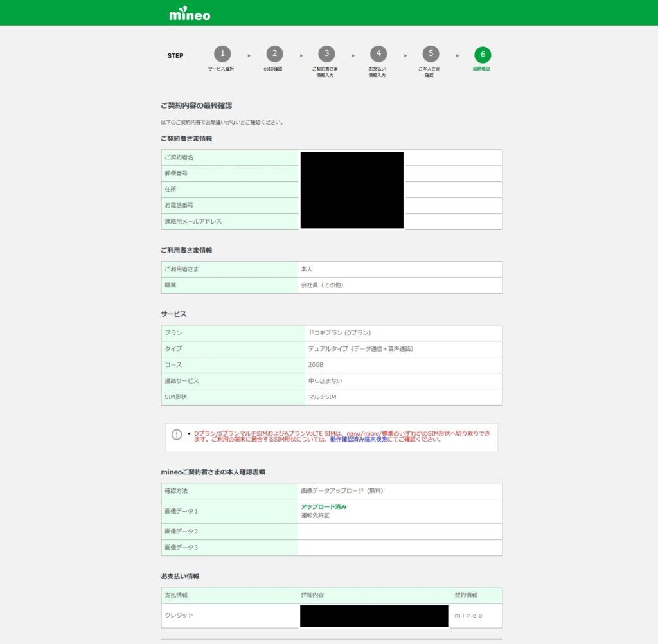Click step 2 eoID confirmation circle
This screenshot has width=658, height=644.
click(274, 54)
